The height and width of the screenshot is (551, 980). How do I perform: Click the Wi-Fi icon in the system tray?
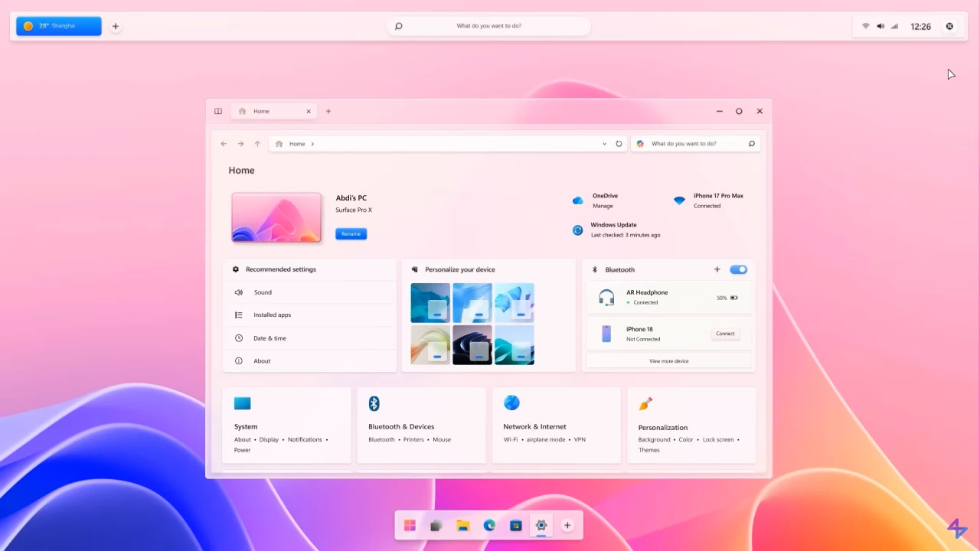[x=865, y=25]
